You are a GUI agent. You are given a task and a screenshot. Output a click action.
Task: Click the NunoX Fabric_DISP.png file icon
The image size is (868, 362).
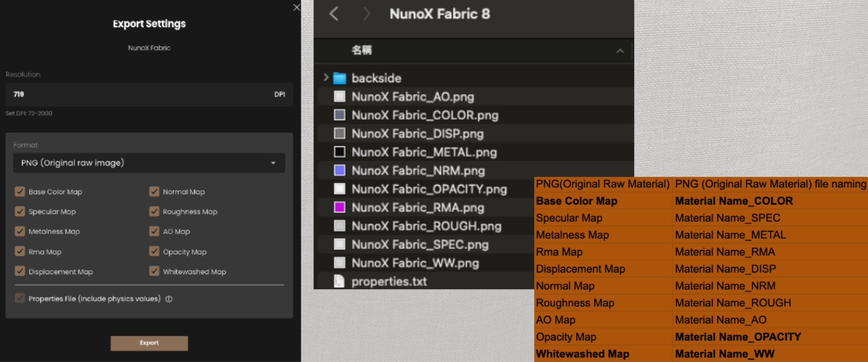[340, 133]
